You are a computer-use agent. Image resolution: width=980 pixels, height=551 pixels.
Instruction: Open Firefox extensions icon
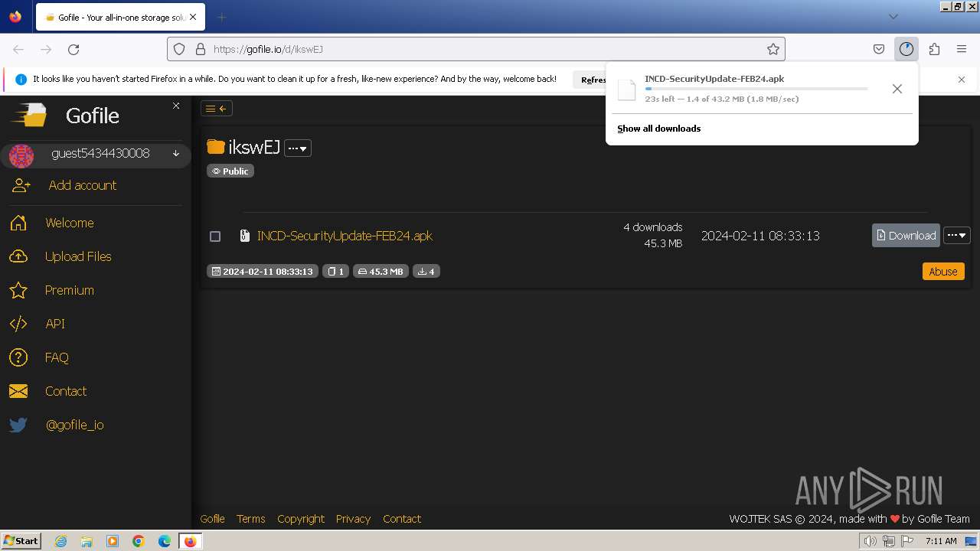(x=934, y=49)
